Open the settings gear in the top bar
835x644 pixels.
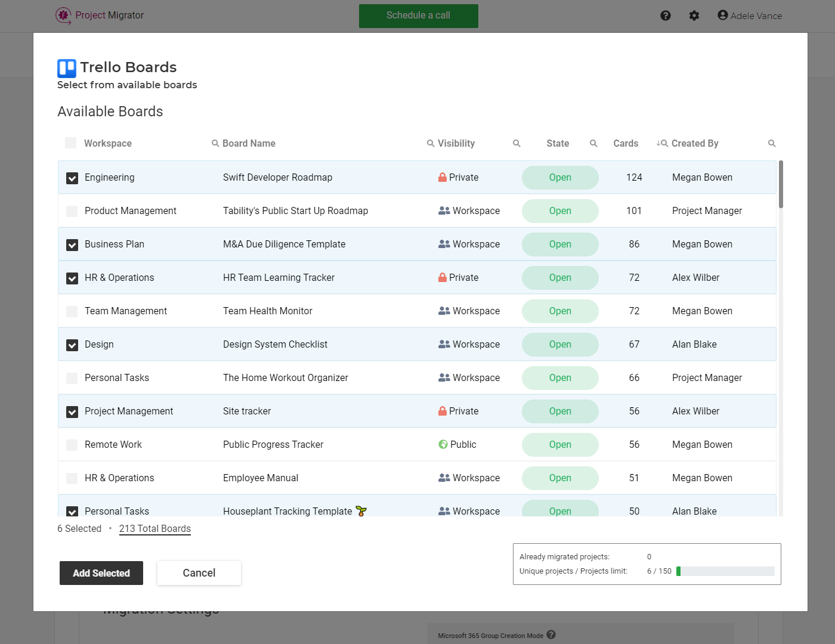coord(694,16)
